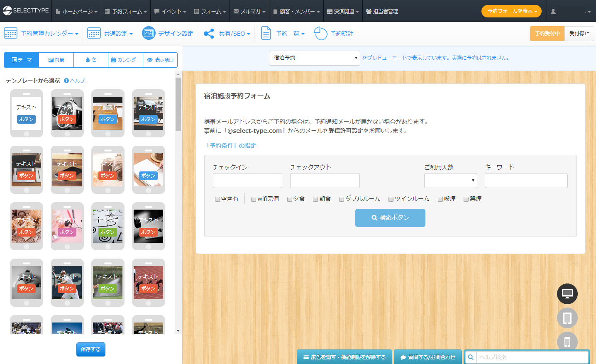Screen dimensions: 596x364
Task: Open the メルマガ menu
Action: pyautogui.click(x=250, y=12)
